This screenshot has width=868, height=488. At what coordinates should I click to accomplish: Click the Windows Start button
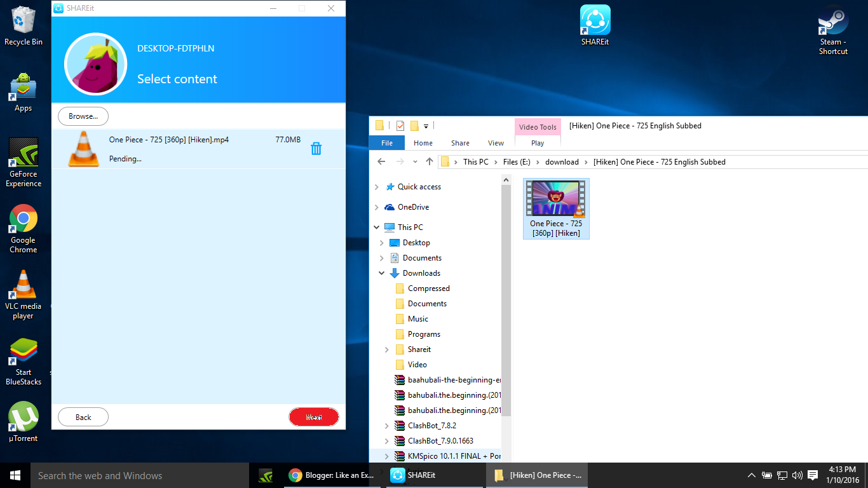point(15,475)
